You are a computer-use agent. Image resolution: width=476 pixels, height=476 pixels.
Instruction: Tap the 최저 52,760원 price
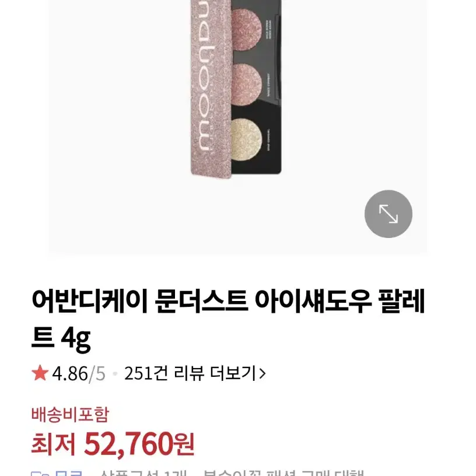click(x=113, y=444)
